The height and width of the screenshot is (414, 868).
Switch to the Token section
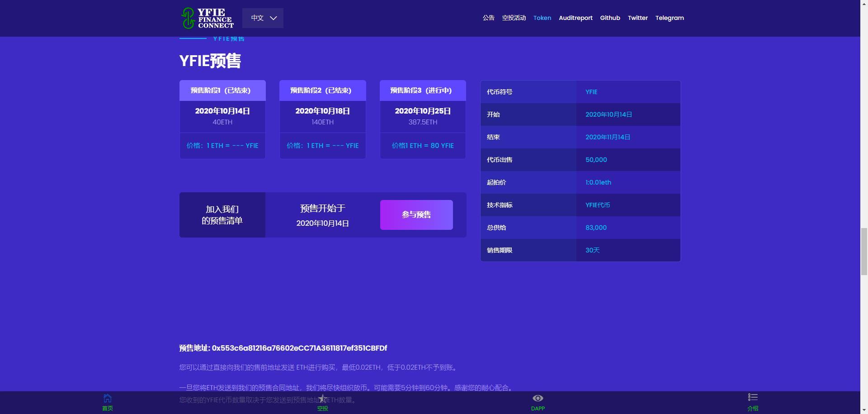click(542, 18)
